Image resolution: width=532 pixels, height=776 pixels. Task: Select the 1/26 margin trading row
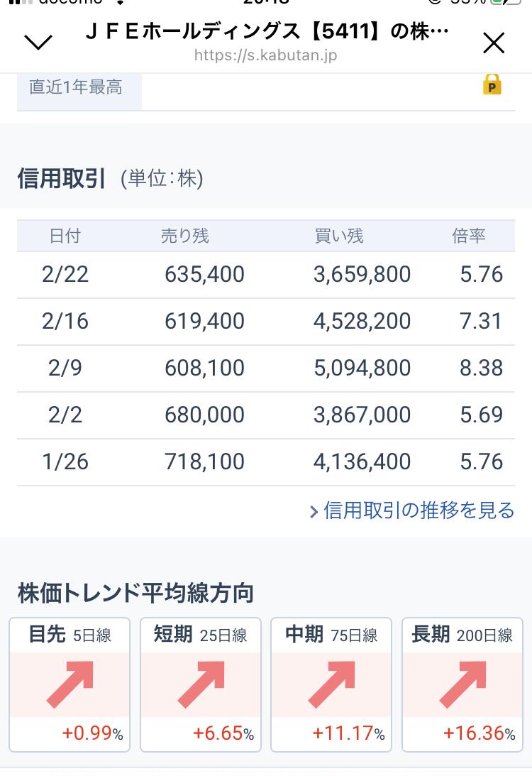[266, 461]
